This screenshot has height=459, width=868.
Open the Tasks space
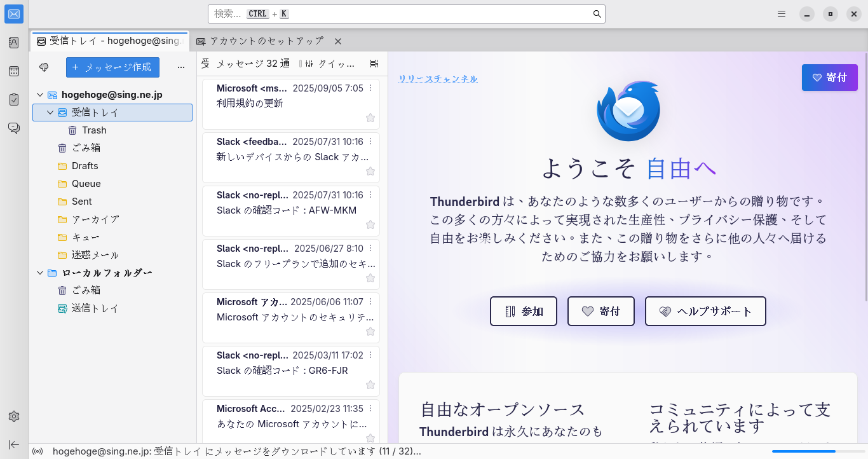(14, 100)
